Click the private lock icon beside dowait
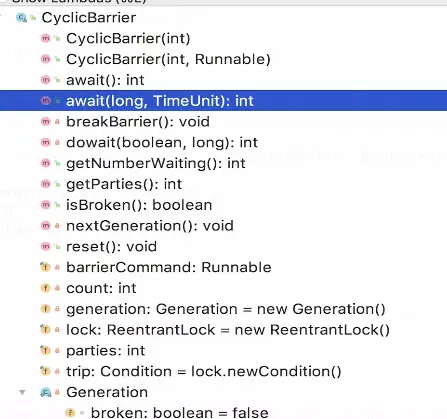This screenshot has width=447, height=419. tap(57, 143)
